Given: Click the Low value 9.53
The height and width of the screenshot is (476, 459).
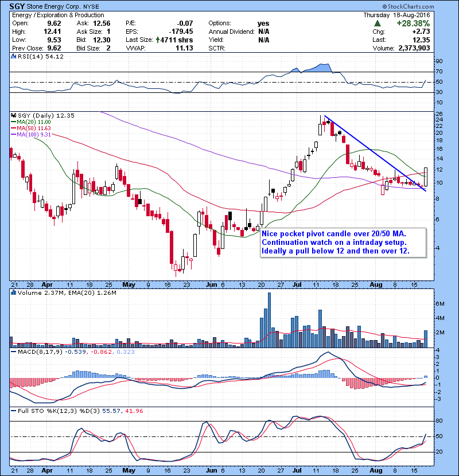Looking at the screenshot, I should 54,40.
